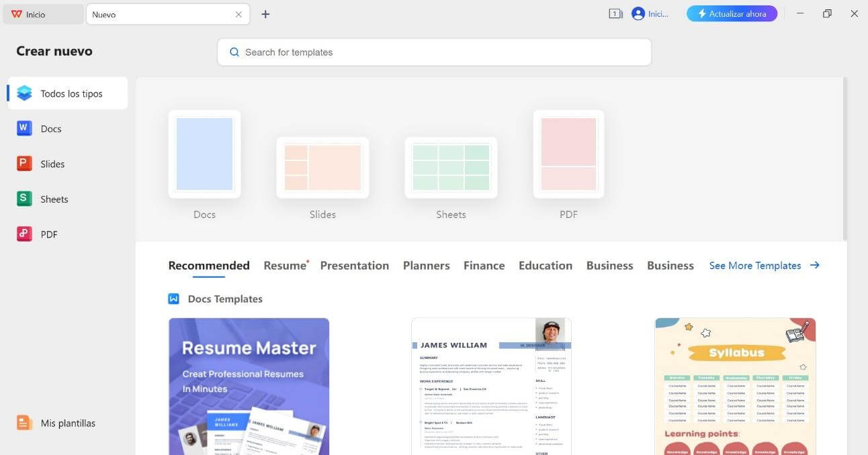868x455 pixels.
Task: Click the WPS Office logo icon
Action: tap(15, 13)
